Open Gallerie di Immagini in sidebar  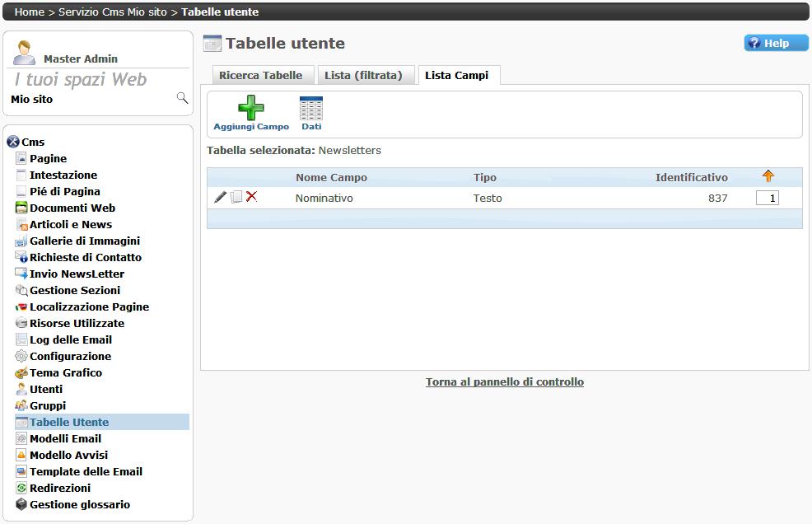click(x=84, y=241)
